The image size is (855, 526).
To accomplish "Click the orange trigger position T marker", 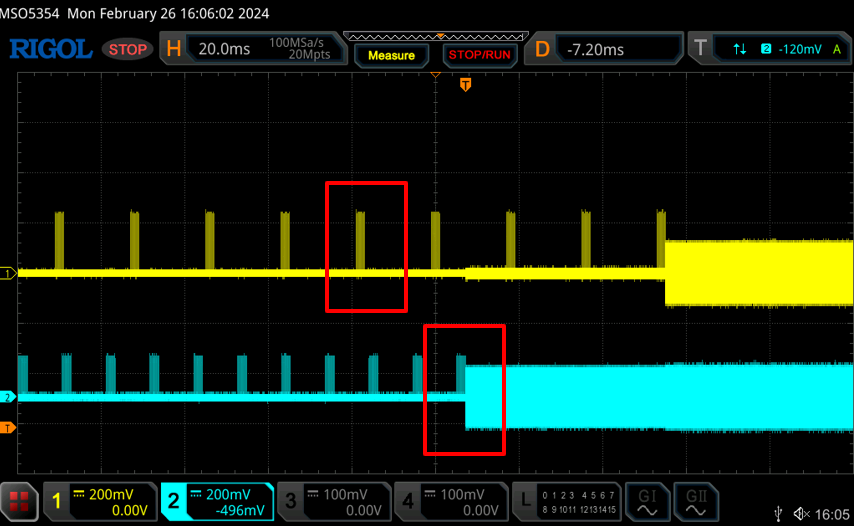I will point(465,84).
